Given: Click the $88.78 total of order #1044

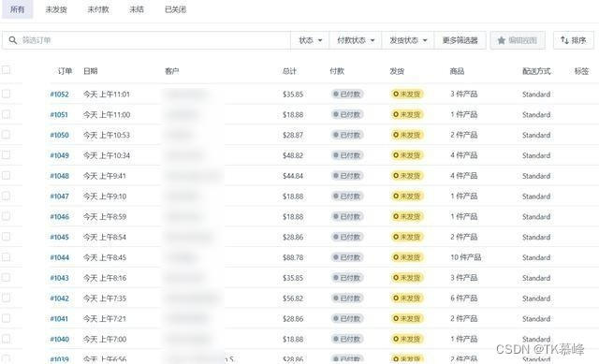Looking at the screenshot, I should (x=293, y=258).
